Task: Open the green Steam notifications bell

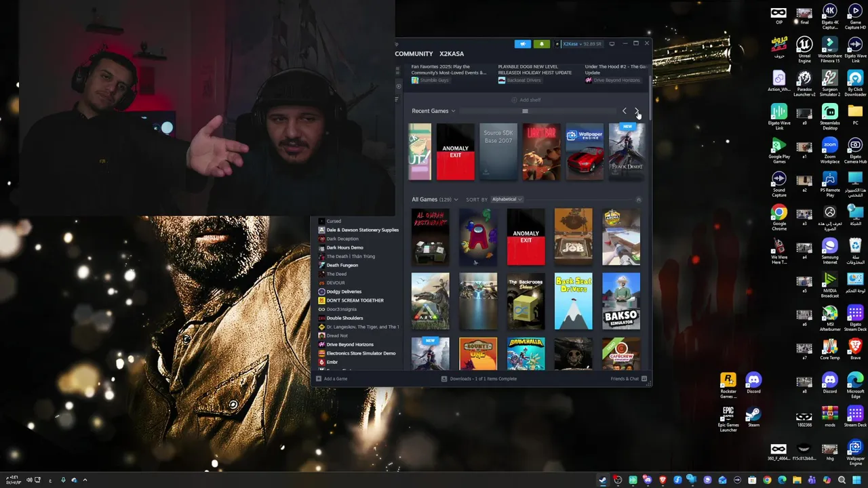Action: (x=541, y=44)
